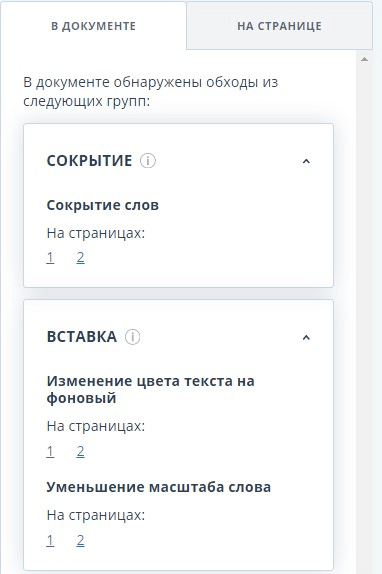Click the СОКРЫТИЕ group heading

pyautogui.click(x=89, y=161)
